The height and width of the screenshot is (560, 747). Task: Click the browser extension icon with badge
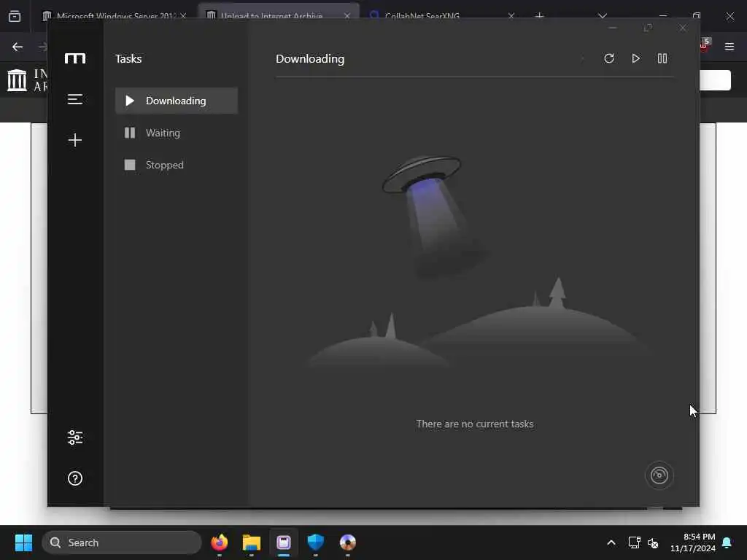pyautogui.click(x=705, y=44)
